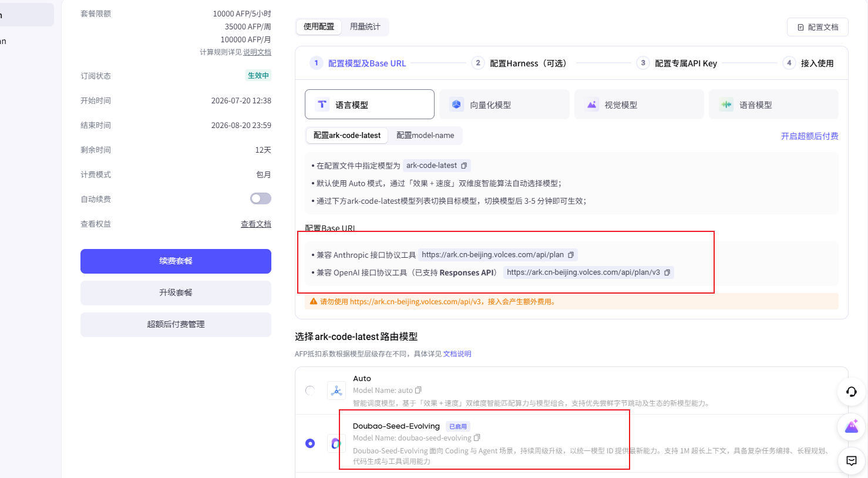Copy the OpenAI-compatible base URL

pyautogui.click(x=667, y=272)
